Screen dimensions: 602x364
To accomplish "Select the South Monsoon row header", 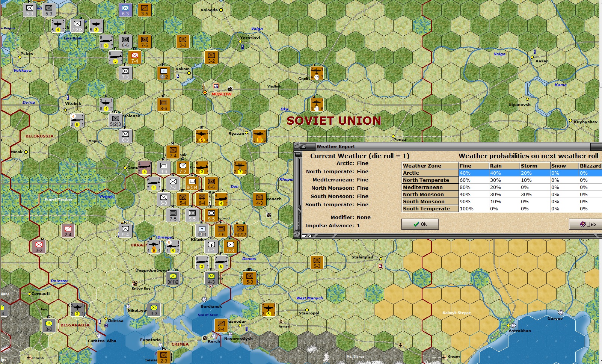I will coord(430,202).
